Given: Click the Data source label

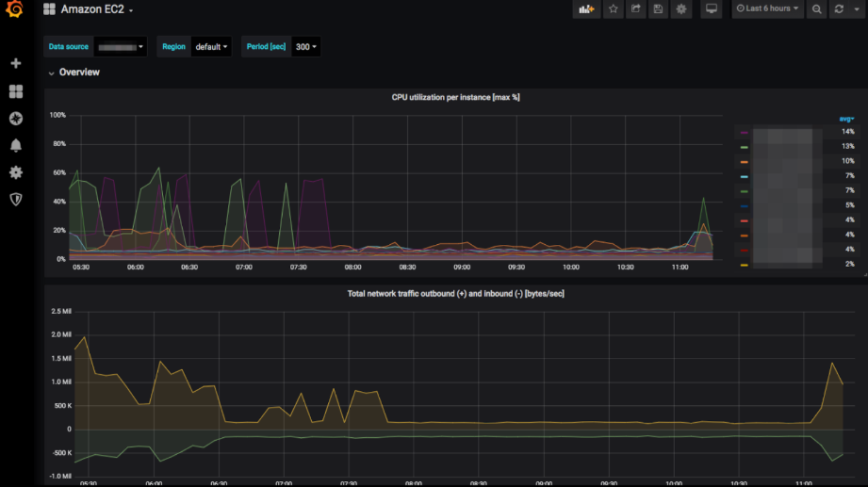Looking at the screenshot, I should (x=69, y=47).
